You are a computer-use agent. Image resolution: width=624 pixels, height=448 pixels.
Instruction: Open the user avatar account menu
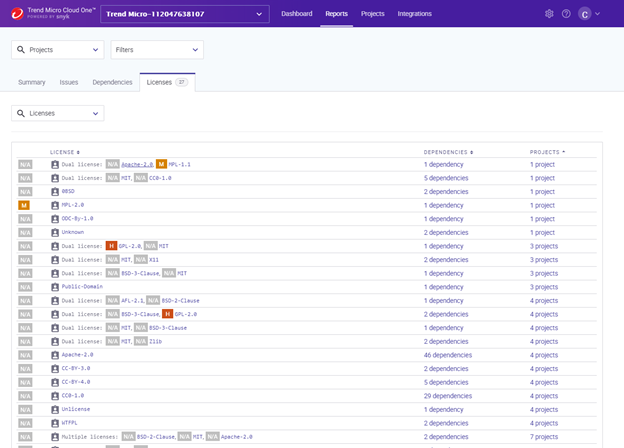click(585, 14)
